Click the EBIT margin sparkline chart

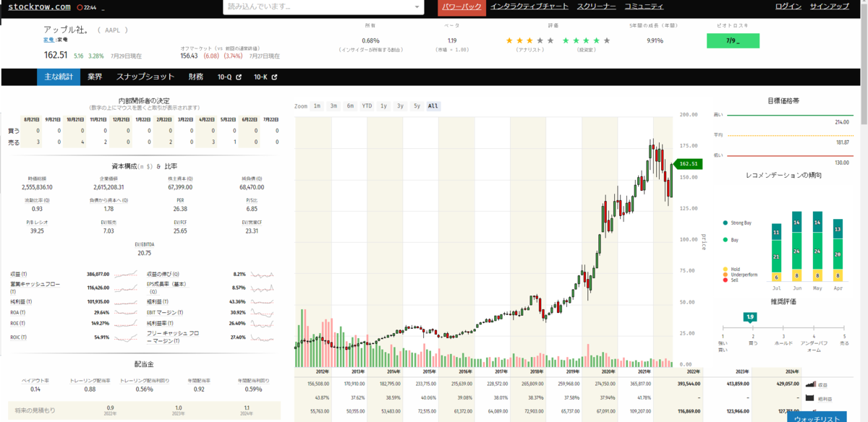click(x=263, y=312)
